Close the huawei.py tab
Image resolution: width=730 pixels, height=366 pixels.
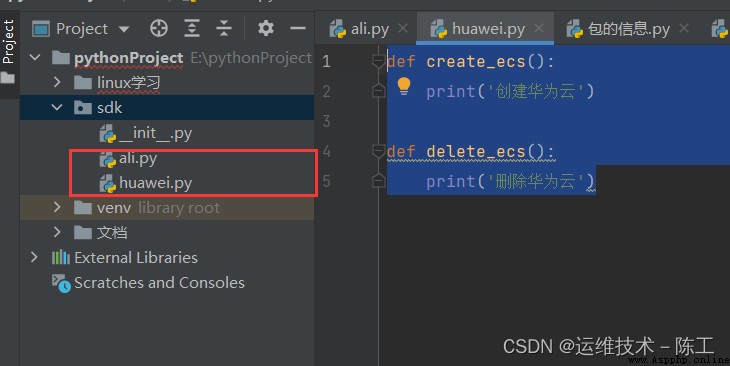tap(539, 28)
